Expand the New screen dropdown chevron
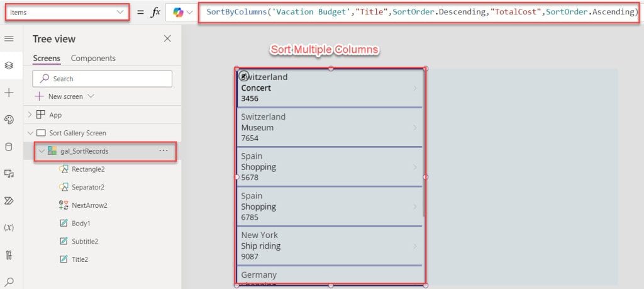The height and width of the screenshot is (289, 644). [91, 96]
